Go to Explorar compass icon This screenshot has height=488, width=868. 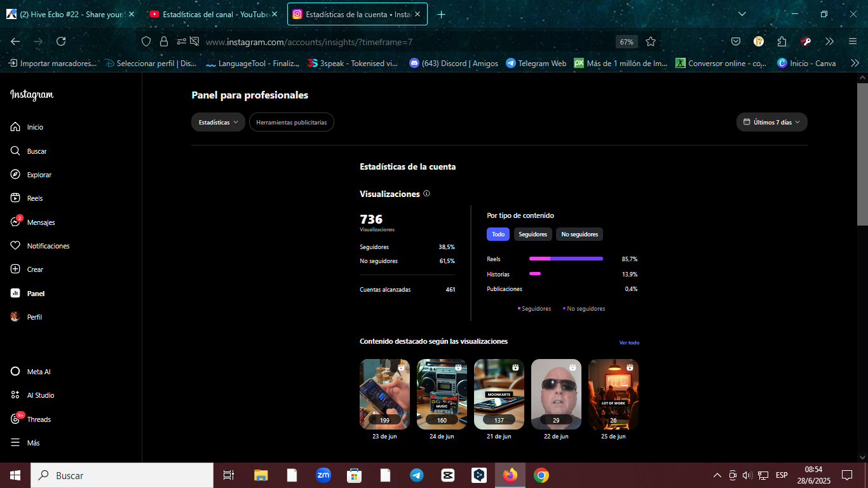pyautogui.click(x=15, y=175)
